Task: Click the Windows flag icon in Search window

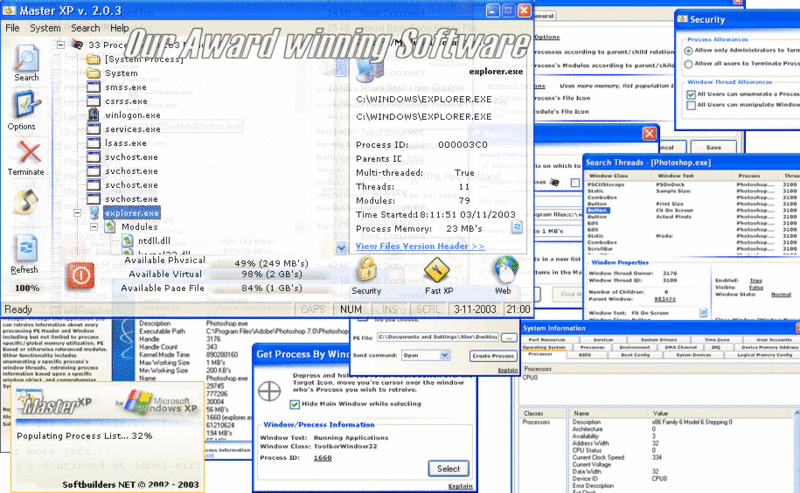Action: tap(555, 182)
